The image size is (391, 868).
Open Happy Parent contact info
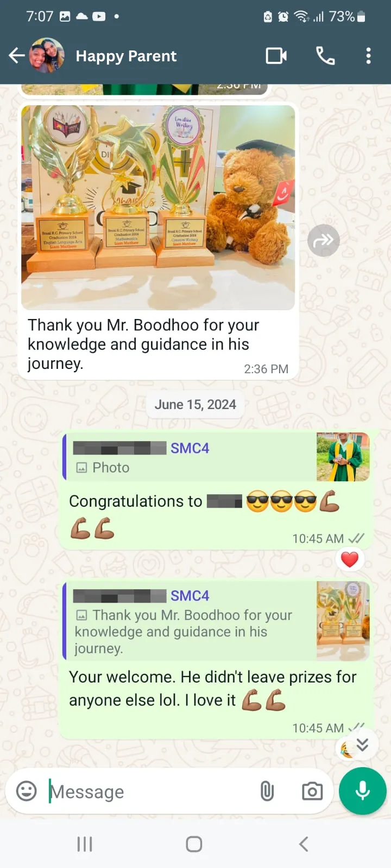tap(126, 56)
